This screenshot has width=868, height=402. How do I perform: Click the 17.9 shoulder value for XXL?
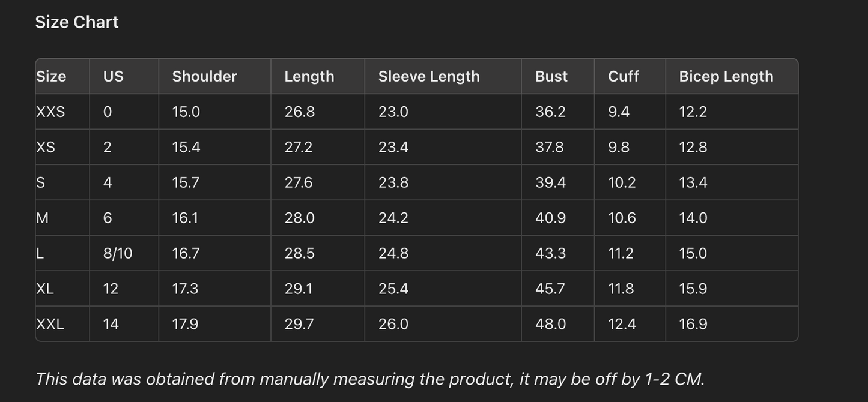pyautogui.click(x=185, y=324)
